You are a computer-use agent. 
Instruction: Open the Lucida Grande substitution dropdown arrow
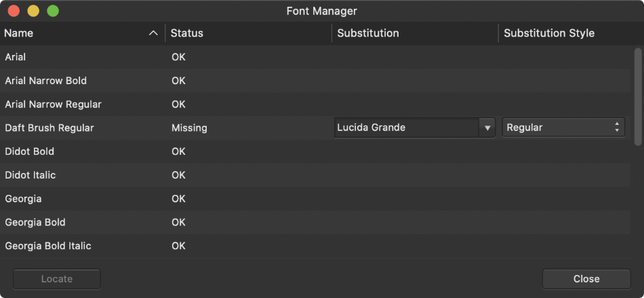tap(487, 128)
